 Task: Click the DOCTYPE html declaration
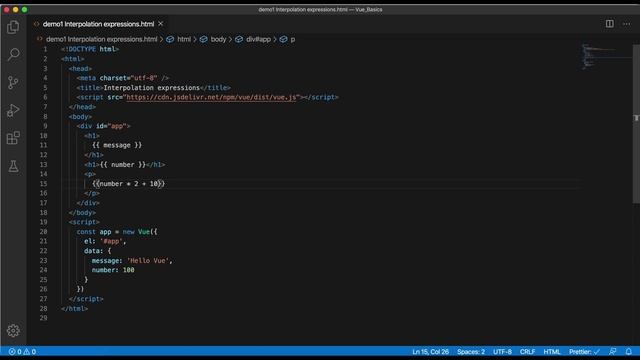(x=90, y=49)
